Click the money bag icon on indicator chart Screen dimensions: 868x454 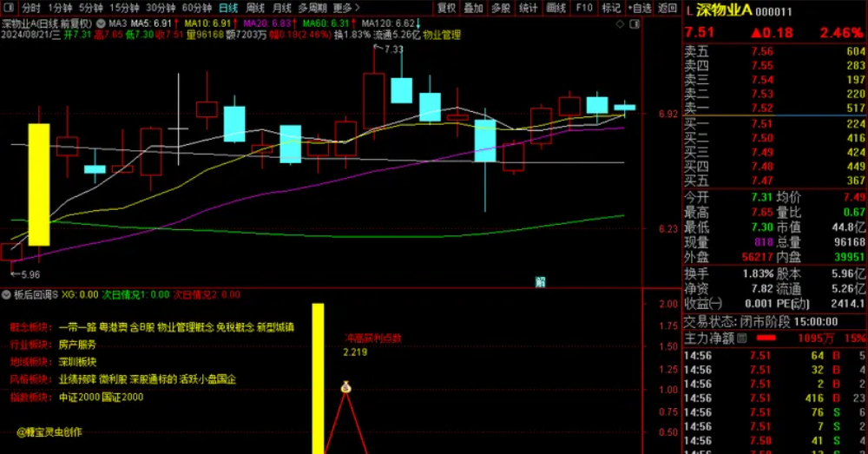point(346,387)
